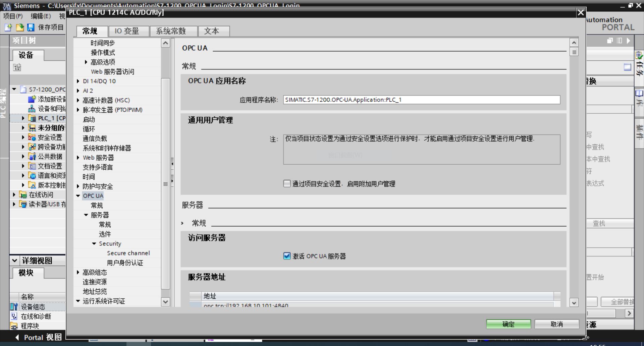Expand the 常规 section under 服务器
644x346 pixels.
pyautogui.click(x=182, y=223)
